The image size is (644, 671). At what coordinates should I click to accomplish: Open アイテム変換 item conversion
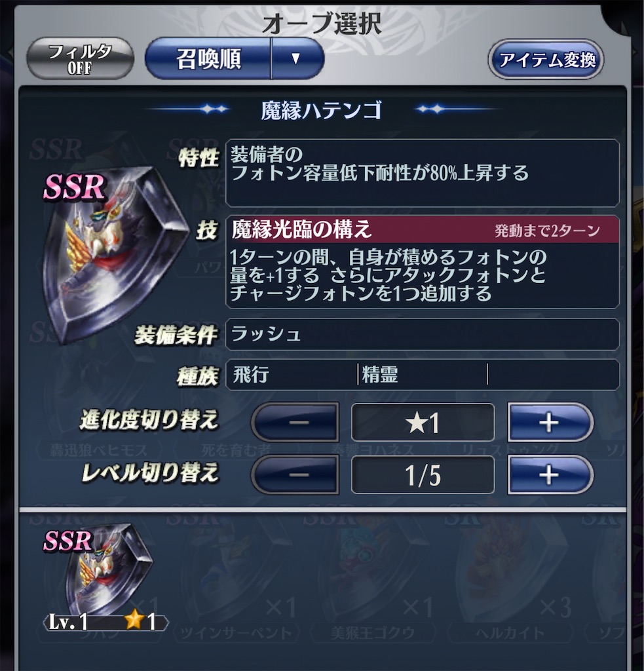(546, 60)
